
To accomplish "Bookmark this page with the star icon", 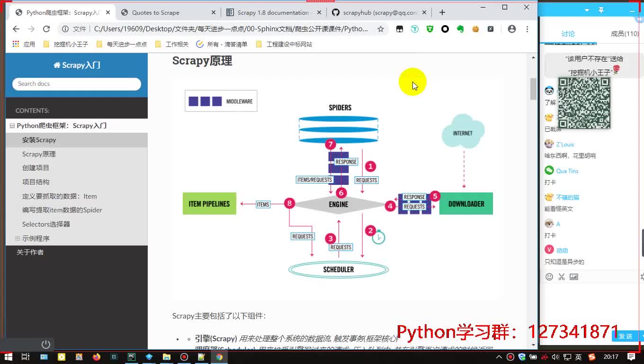I will pos(380,29).
